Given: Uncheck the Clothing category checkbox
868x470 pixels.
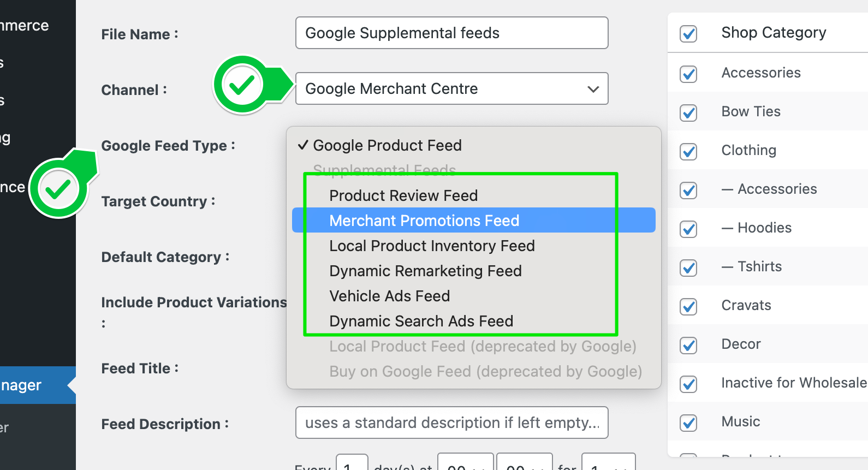Looking at the screenshot, I should [x=688, y=152].
